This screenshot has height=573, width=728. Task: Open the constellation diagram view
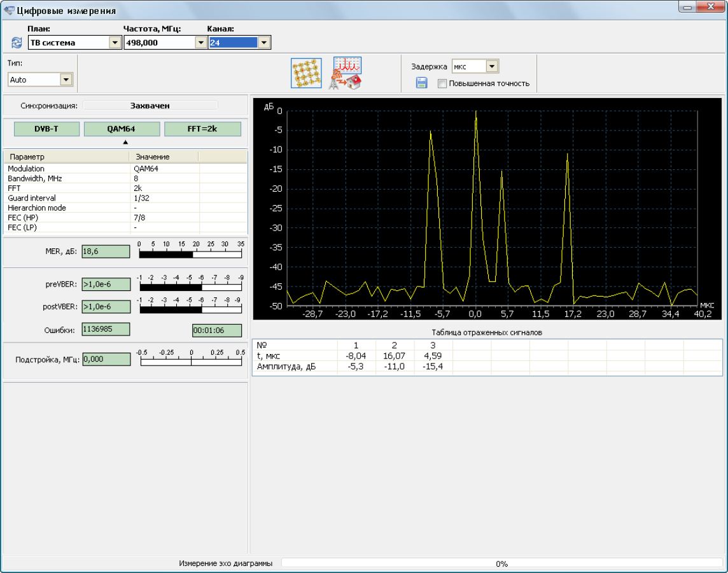coord(306,73)
